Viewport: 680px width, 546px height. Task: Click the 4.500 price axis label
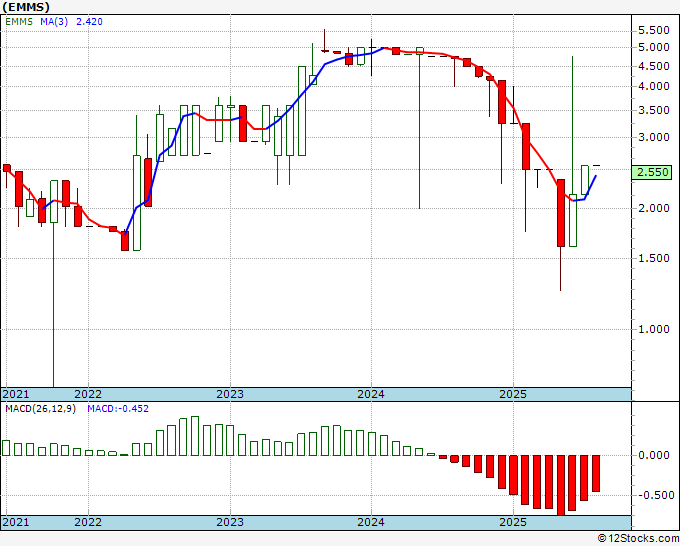pos(654,66)
